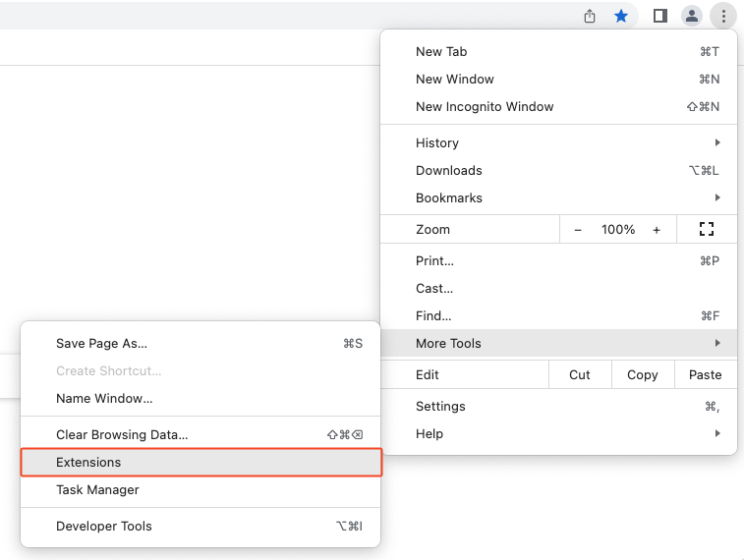Toggle the side panel icon
The height and width of the screenshot is (560, 744).
(660, 16)
